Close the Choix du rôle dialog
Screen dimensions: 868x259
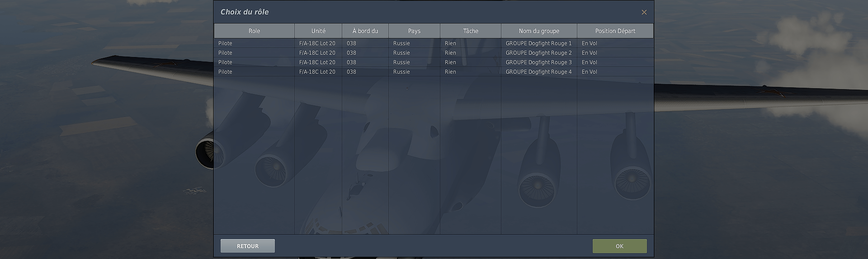[644, 12]
